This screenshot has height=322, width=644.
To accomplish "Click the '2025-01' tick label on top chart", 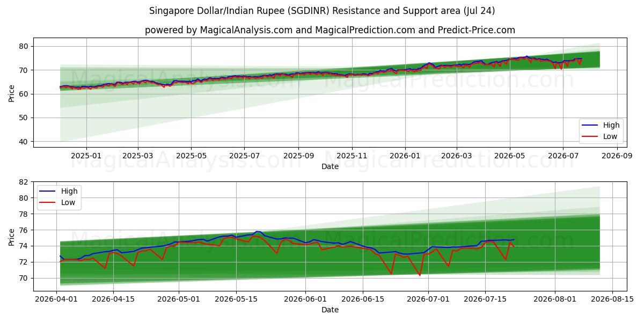I will (86, 156).
